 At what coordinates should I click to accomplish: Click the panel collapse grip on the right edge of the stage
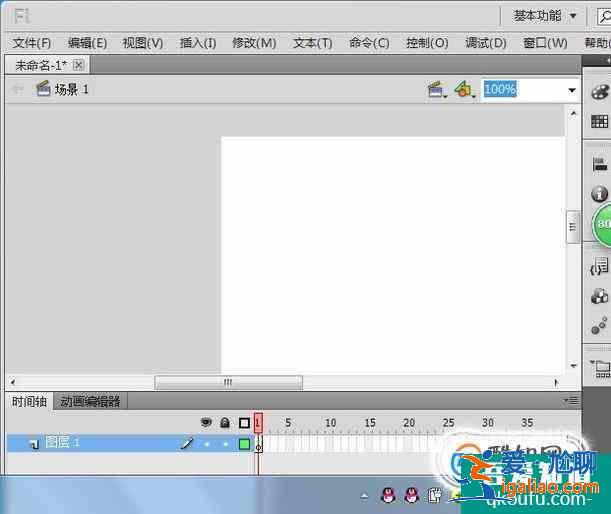(x=573, y=227)
